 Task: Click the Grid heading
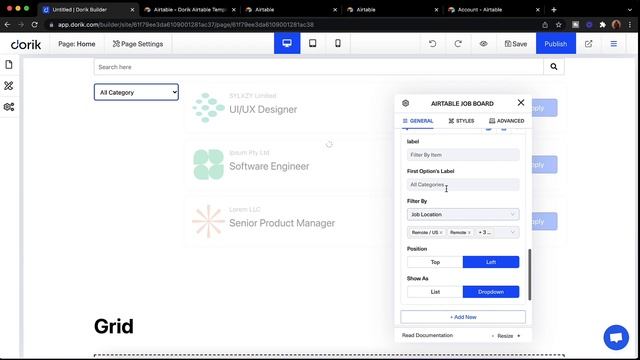114,327
